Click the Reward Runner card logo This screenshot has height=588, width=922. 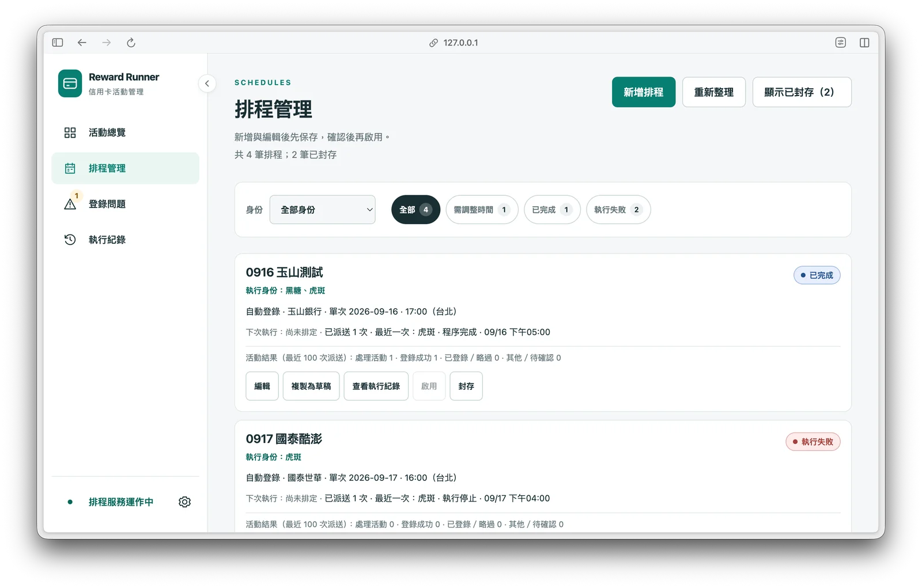point(70,84)
